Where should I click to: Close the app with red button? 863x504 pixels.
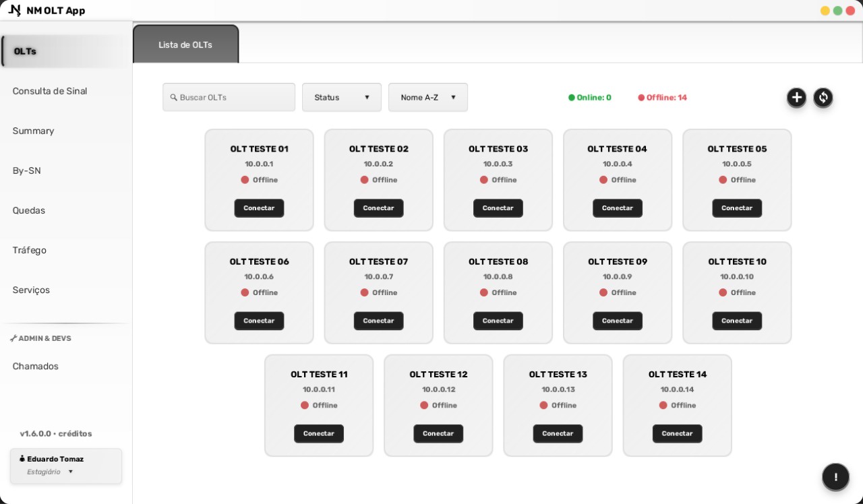pos(850,11)
